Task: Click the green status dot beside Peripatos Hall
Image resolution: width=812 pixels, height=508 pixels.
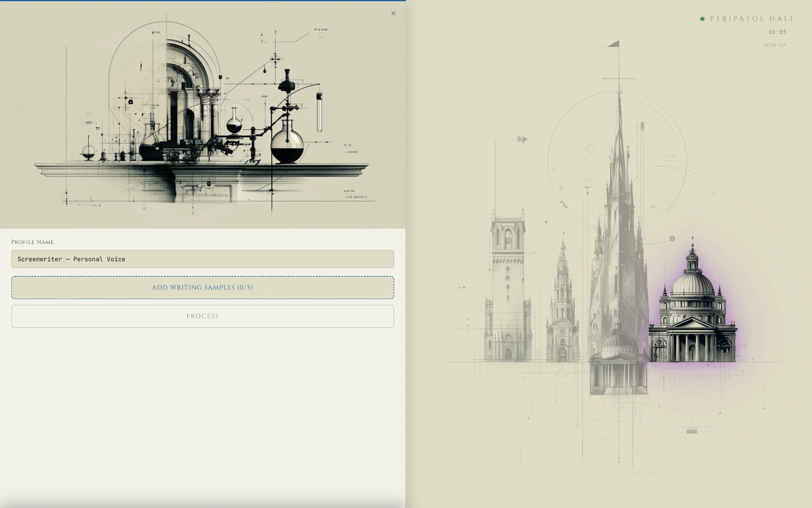Action: coord(702,19)
